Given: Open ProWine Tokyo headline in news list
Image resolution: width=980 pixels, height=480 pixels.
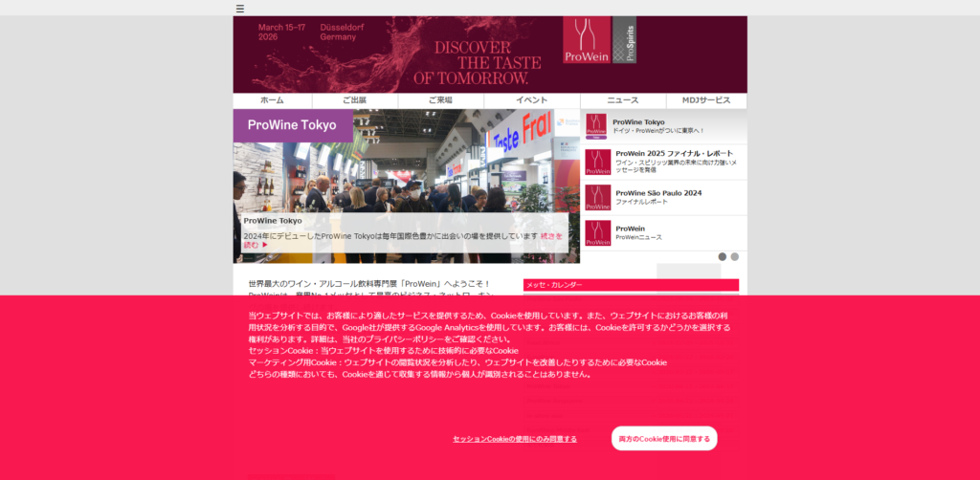Looking at the screenshot, I should [x=638, y=121].
